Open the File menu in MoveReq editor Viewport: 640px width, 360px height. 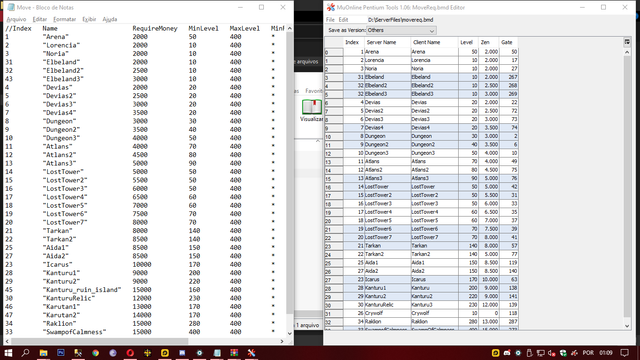pos(330,20)
